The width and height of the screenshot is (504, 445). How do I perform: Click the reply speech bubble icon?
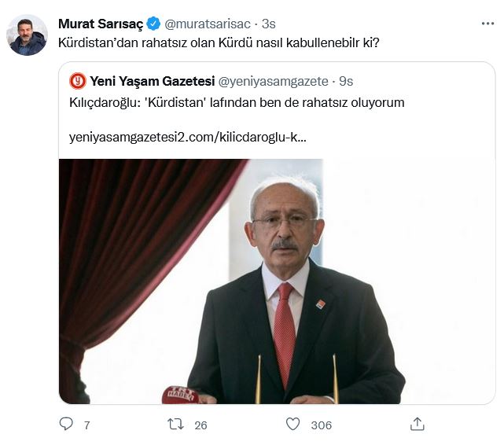[x=66, y=424]
